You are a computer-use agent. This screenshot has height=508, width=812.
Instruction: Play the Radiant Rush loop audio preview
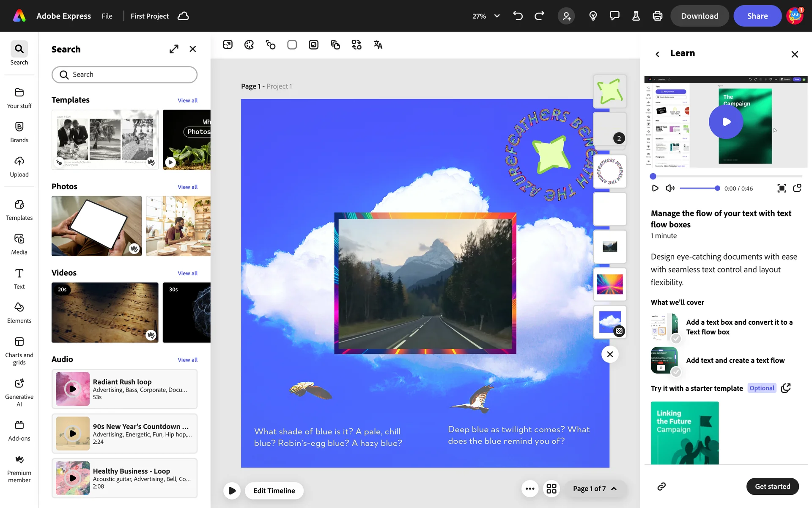tap(73, 389)
